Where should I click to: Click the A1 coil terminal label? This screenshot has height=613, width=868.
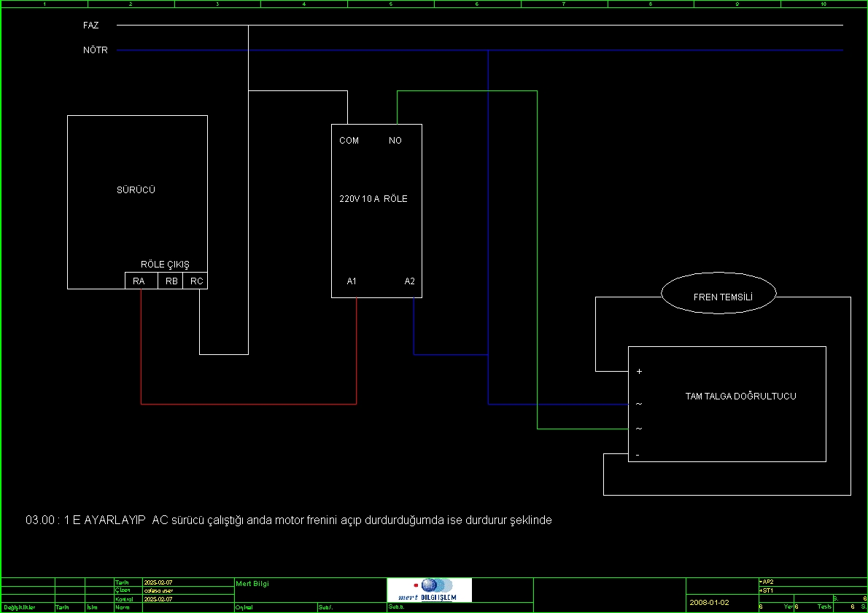(352, 281)
